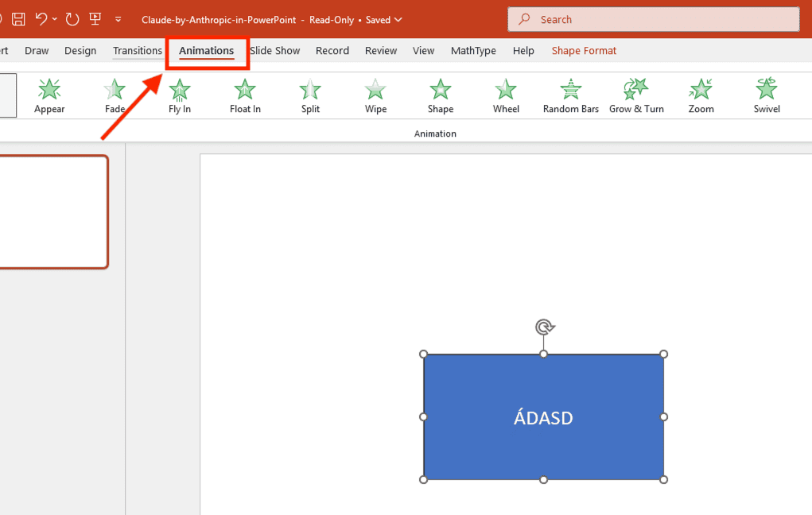Select the Zoom animation
The image size is (812, 515).
pyautogui.click(x=700, y=94)
